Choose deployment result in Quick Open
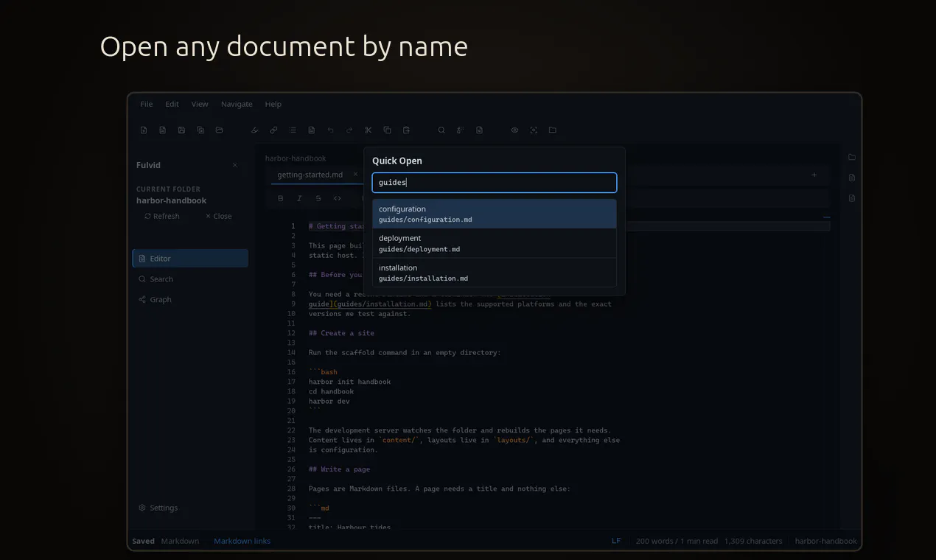936x560 pixels. 494,243
